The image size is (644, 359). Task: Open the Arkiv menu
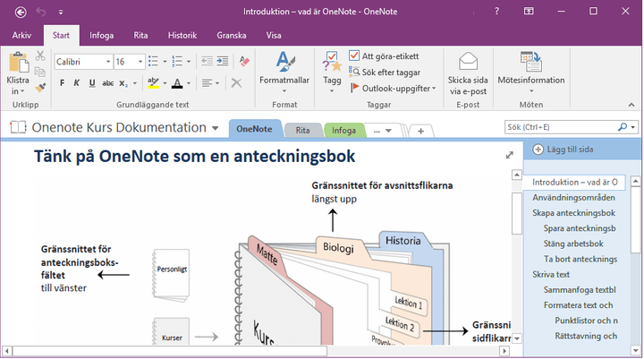click(x=21, y=36)
